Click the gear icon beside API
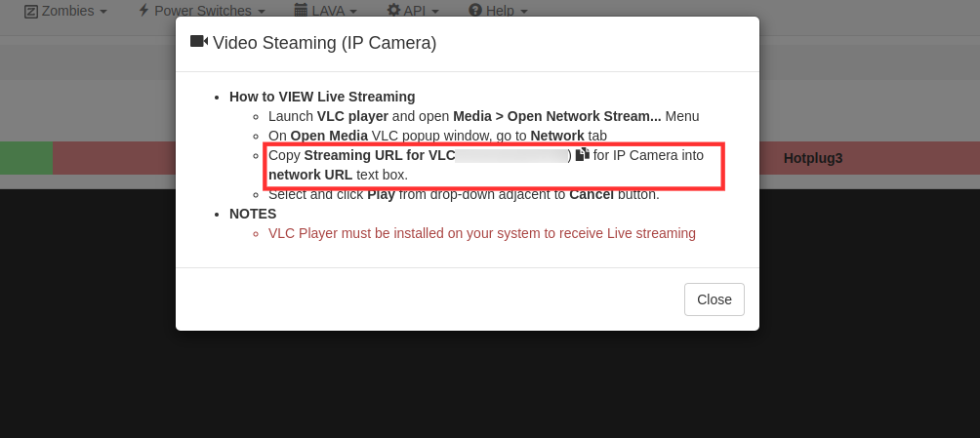This screenshot has width=980, height=438. point(393,10)
